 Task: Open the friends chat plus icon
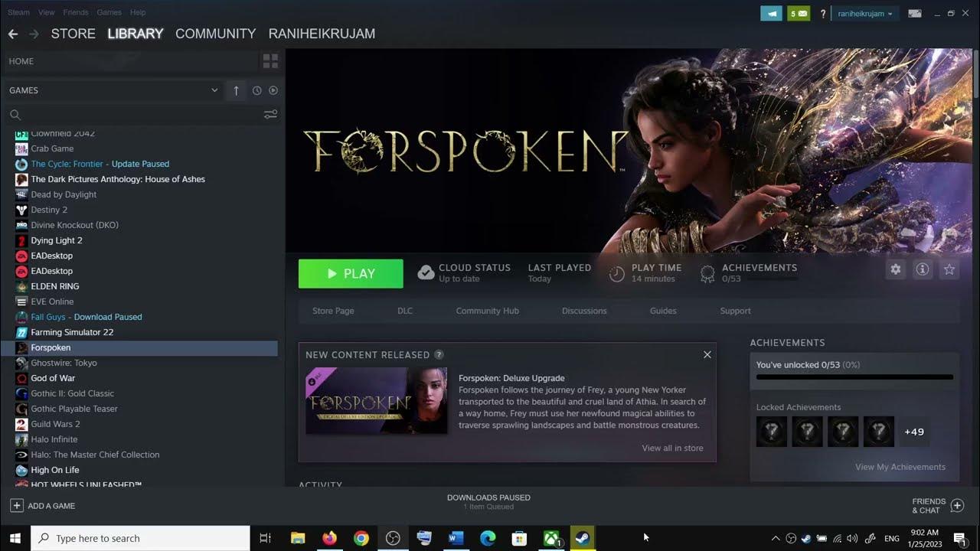pos(957,506)
